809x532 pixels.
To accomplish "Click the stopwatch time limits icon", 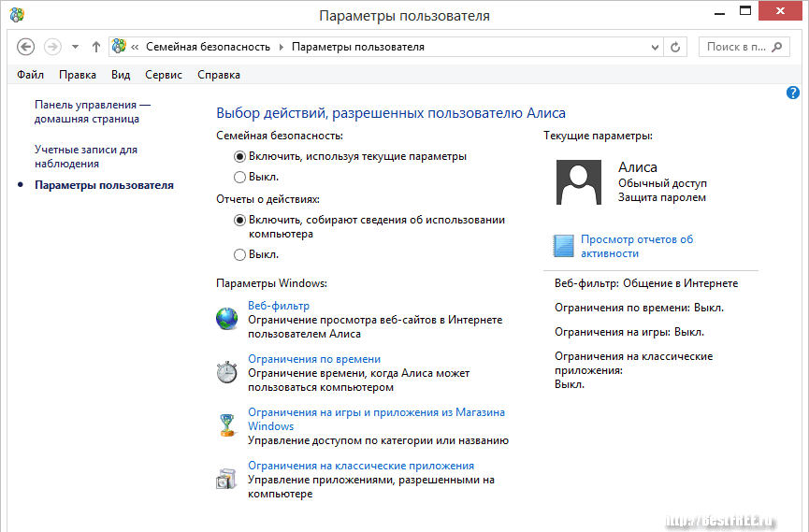I will [x=227, y=372].
